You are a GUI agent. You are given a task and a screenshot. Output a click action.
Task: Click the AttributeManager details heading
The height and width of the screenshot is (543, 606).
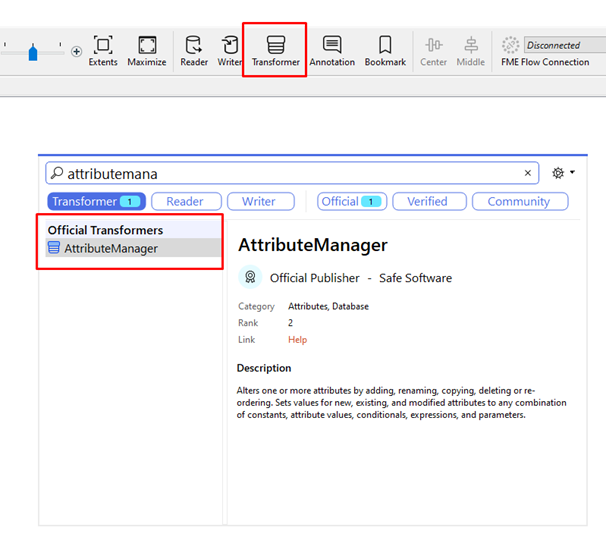click(x=313, y=245)
